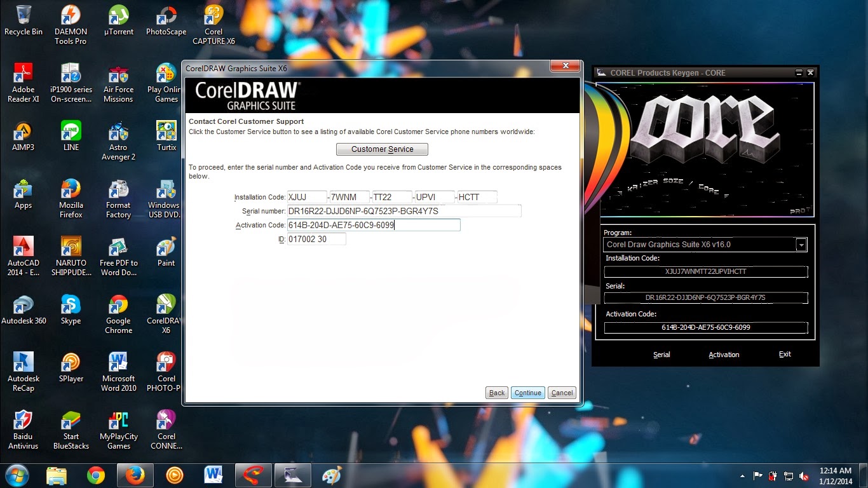Open AutoCAD 2014 desktop shortcut

coord(24,256)
